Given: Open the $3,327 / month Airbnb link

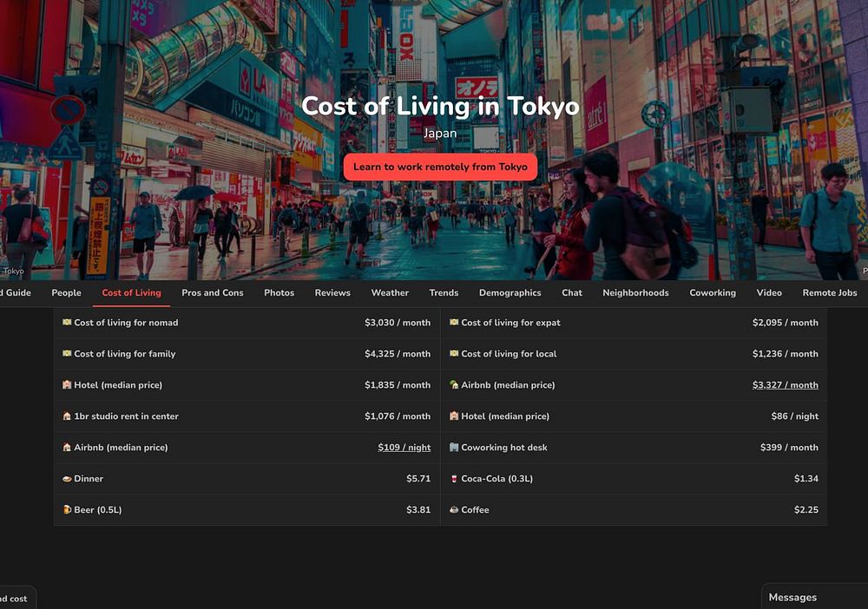Looking at the screenshot, I should click(785, 385).
